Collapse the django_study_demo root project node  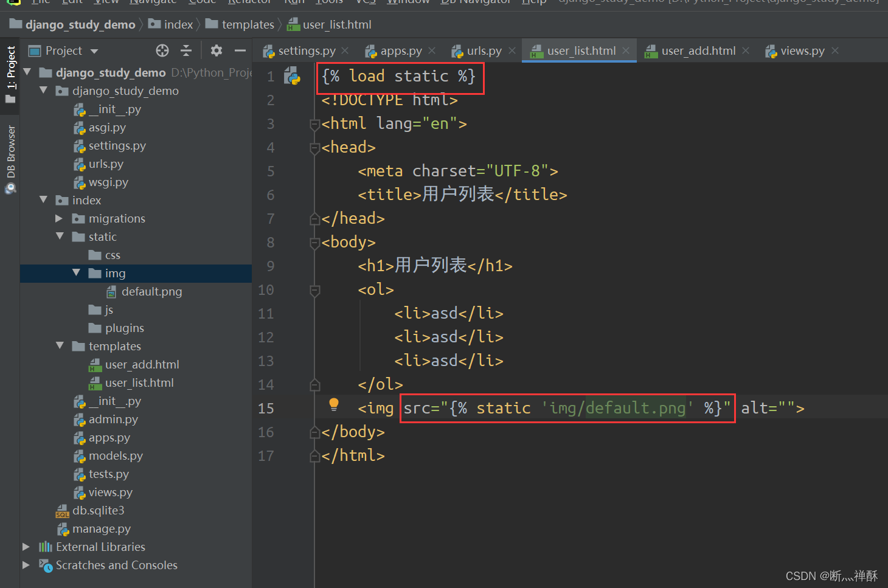pos(27,72)
